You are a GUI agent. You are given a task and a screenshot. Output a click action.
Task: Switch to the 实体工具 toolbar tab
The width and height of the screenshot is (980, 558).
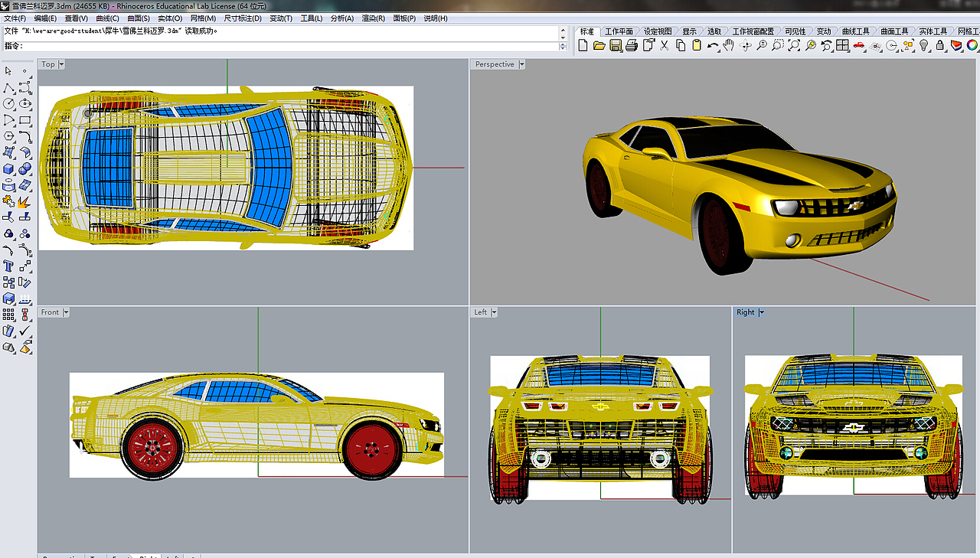(933, 31)
